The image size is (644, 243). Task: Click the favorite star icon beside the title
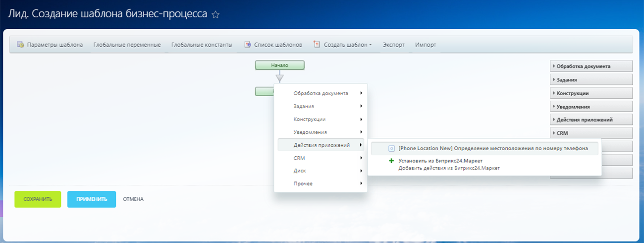[x=215, y=15]
